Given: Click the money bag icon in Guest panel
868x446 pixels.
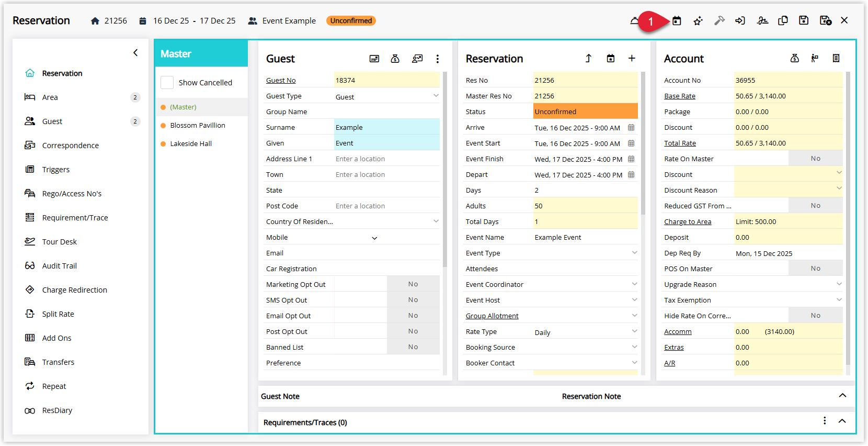Looking at the screenshot, I should pyautogui.click(x=395, y=59).
